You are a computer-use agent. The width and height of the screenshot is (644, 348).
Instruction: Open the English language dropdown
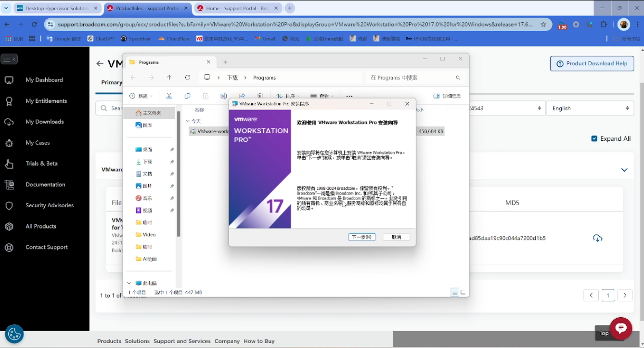pos(590,108)
